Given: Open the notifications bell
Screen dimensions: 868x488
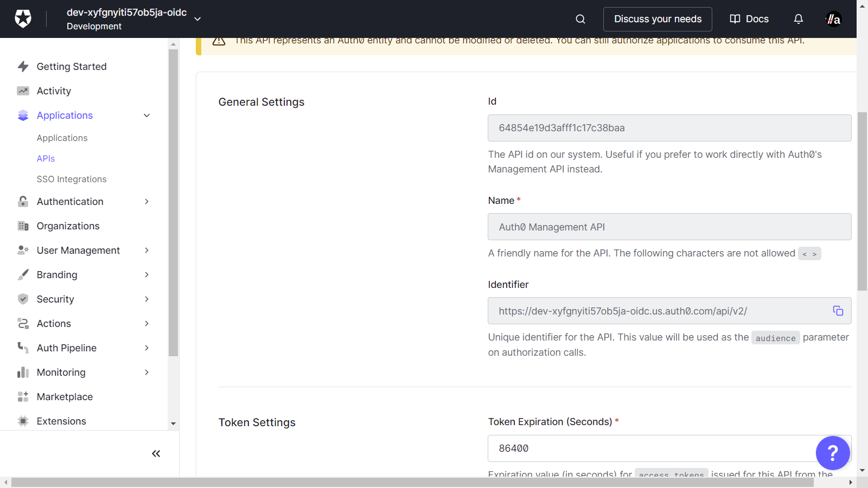Looking at the screenshot, I should click(x=799, y=19).
